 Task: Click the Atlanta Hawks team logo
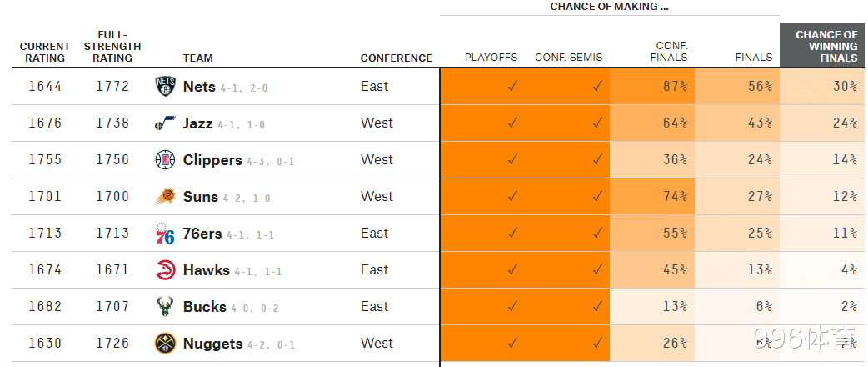(165, 270)
